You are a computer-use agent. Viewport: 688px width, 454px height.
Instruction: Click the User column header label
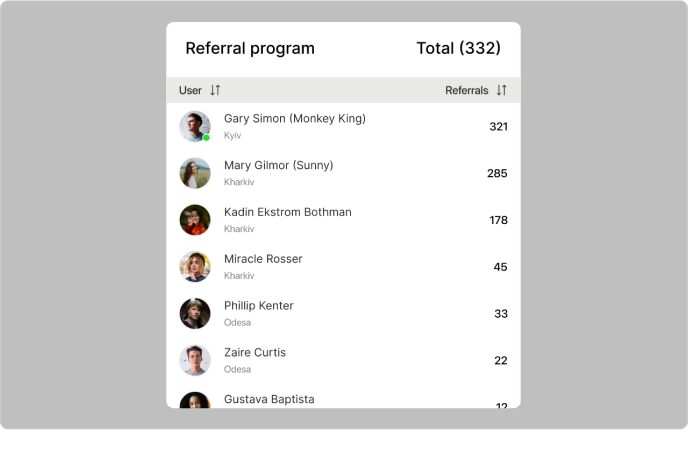tap(190, 90)
